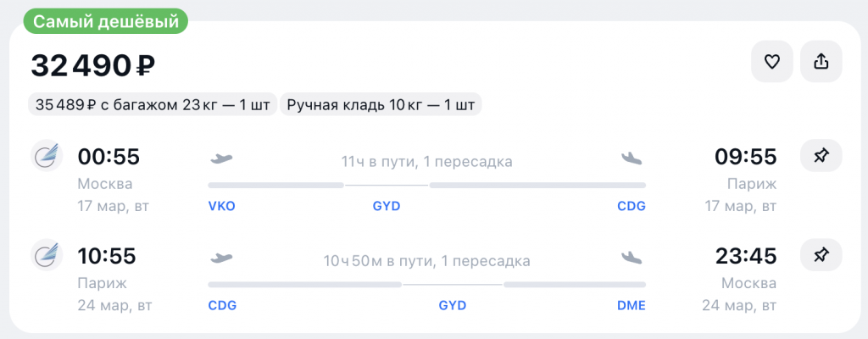Click the GYD layover on return flight
The image size is (868, 339).
(453, 305)
